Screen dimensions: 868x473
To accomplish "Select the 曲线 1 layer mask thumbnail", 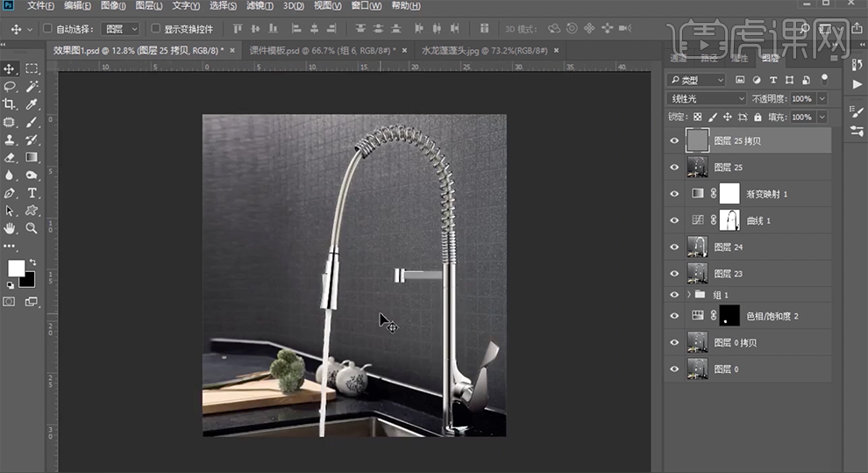I will 729,220.
